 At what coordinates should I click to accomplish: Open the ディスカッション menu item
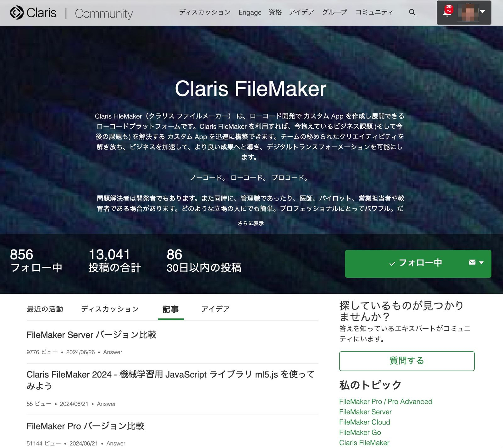(205, 12)
